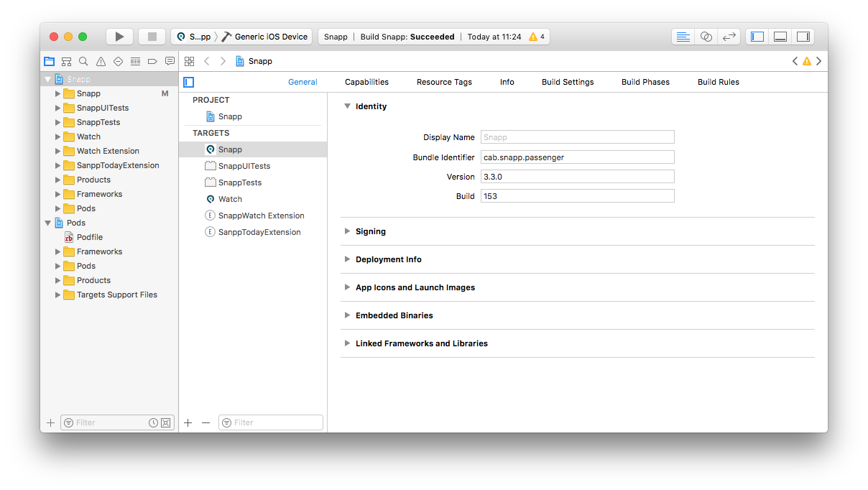Collapse the Identity section
The width and height of the screenshot is (868, 490).
[x=348, y=106]
